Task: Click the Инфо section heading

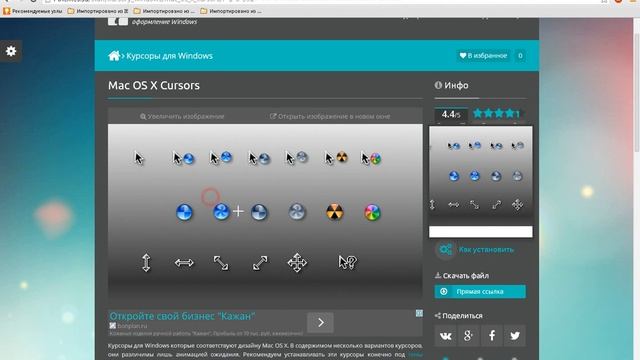Action: pos(451,85)
